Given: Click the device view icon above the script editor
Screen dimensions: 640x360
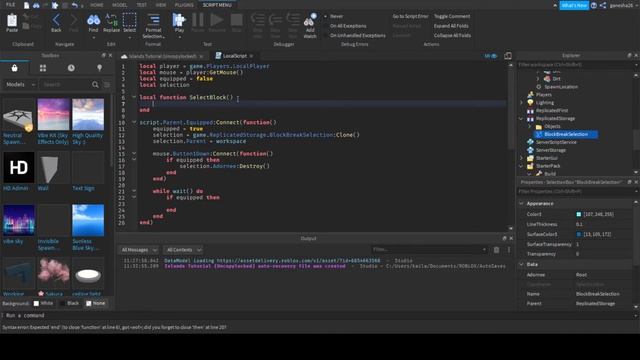Looking at the screenshot, I should 508,56.
